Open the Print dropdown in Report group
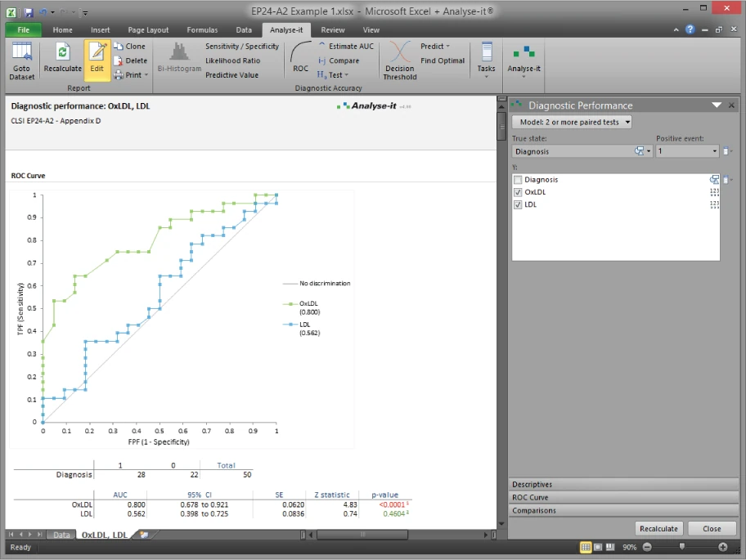 [x=131, y=74]
